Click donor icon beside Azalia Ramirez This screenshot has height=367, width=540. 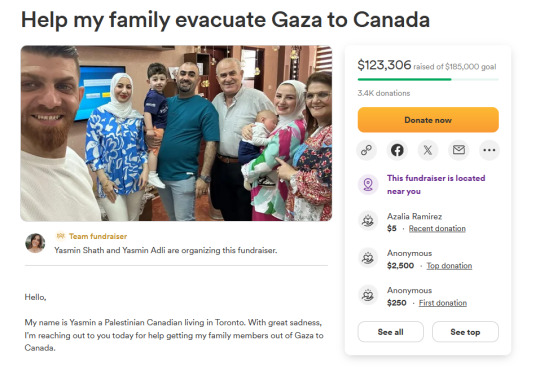click(x=368, y=221)
